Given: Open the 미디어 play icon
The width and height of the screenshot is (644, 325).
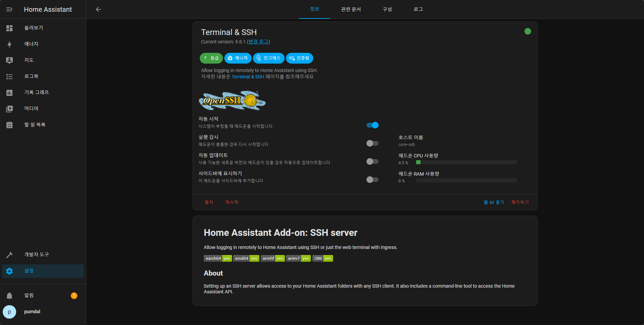Looking at the screenshot, I should pos(9,109).
